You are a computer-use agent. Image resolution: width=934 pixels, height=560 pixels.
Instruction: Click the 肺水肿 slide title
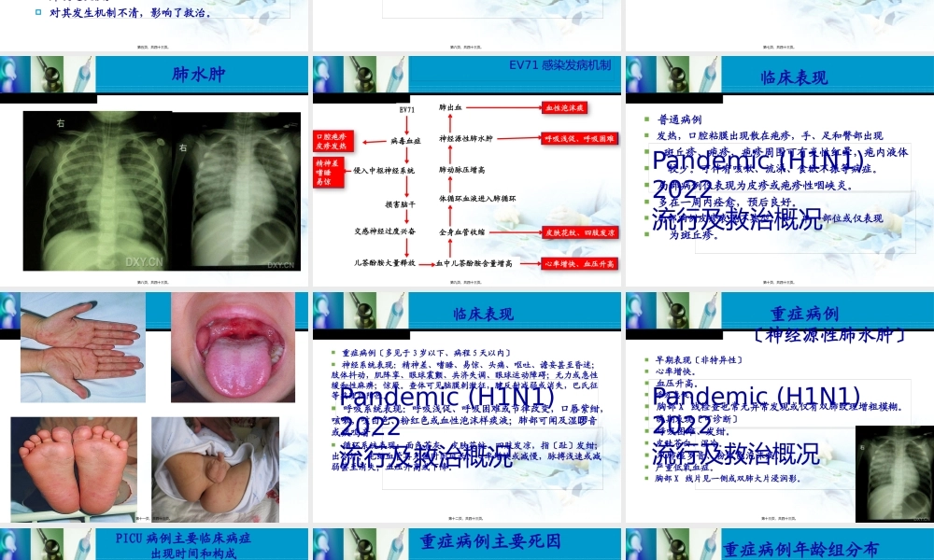click(198, 74)
